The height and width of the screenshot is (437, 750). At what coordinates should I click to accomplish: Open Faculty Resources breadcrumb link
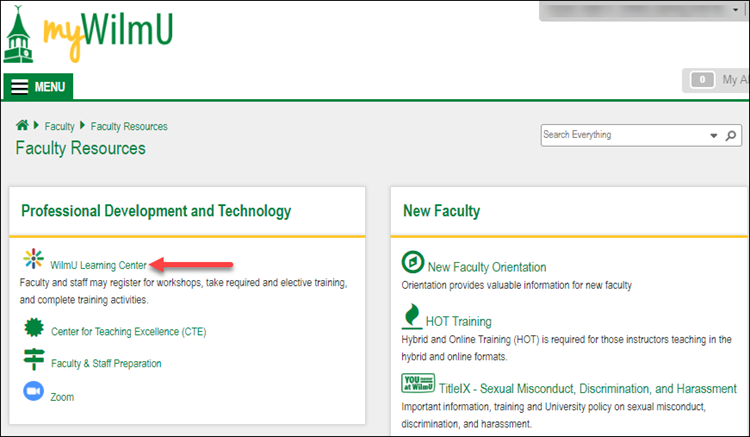point(129,126)
